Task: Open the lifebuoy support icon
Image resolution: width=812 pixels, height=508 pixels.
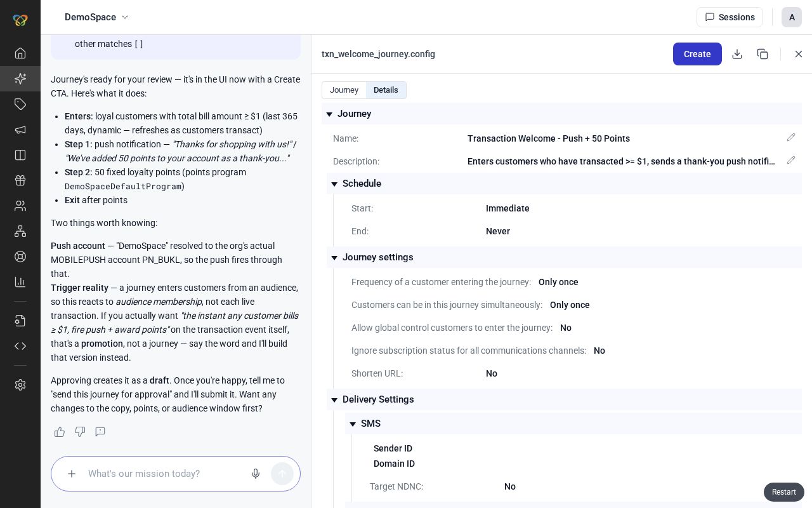Action: point(20,257)
